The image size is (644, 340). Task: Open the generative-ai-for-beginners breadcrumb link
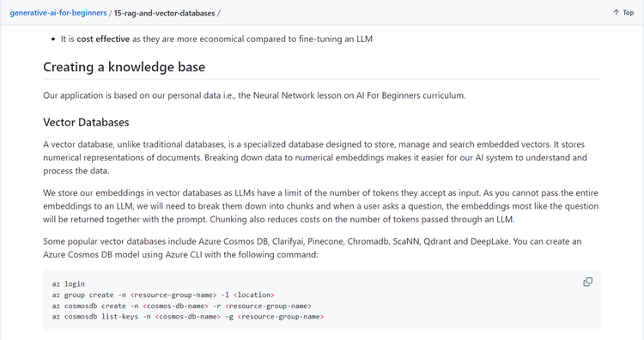click(58, 13)
